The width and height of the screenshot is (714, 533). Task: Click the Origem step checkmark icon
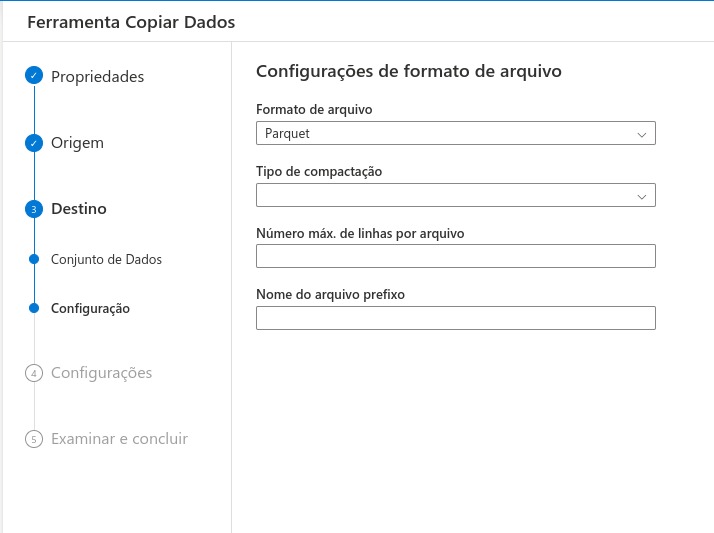pos(34,142)
